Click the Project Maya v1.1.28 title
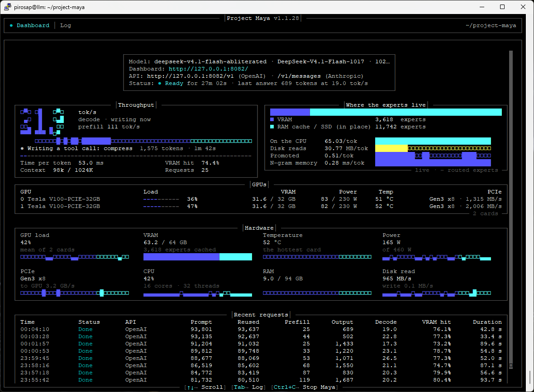 click(x=263, y=19)
